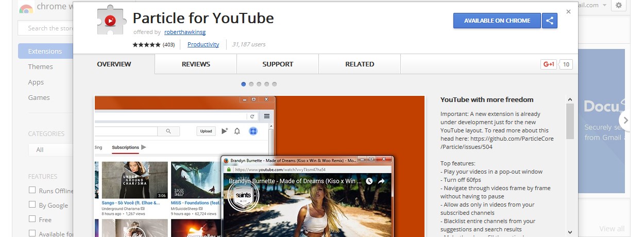Image resolution: width=644 pixels, height=237 pixels.
Task: Click the YouTube search magnifier in the screenshot
Action: coord(168,131)
